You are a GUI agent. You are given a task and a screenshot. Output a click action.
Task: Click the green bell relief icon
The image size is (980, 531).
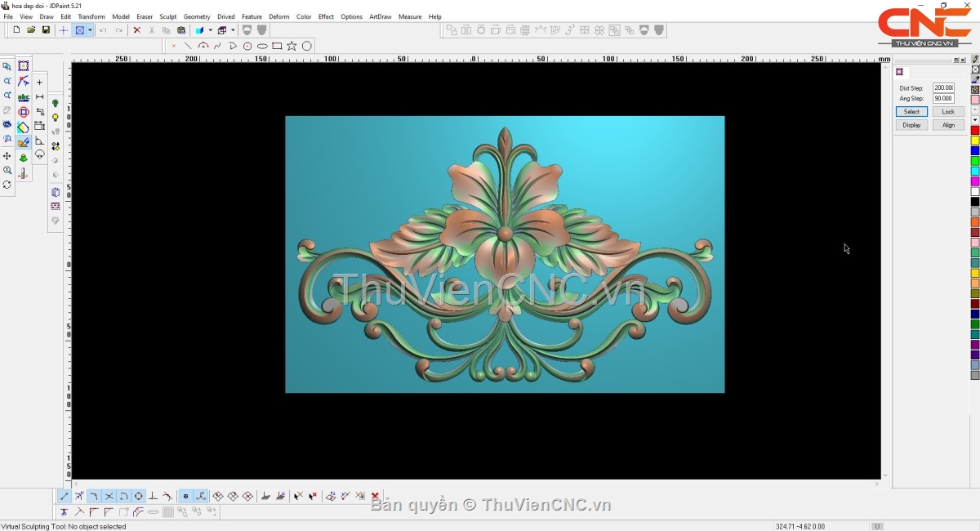pyautogui.click(x=23, y=158)
